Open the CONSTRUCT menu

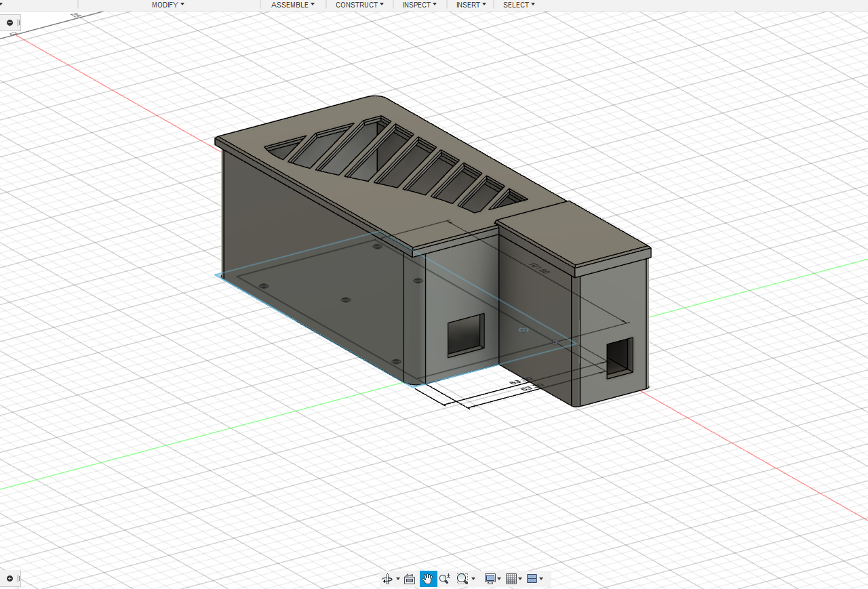coord(359,5)
